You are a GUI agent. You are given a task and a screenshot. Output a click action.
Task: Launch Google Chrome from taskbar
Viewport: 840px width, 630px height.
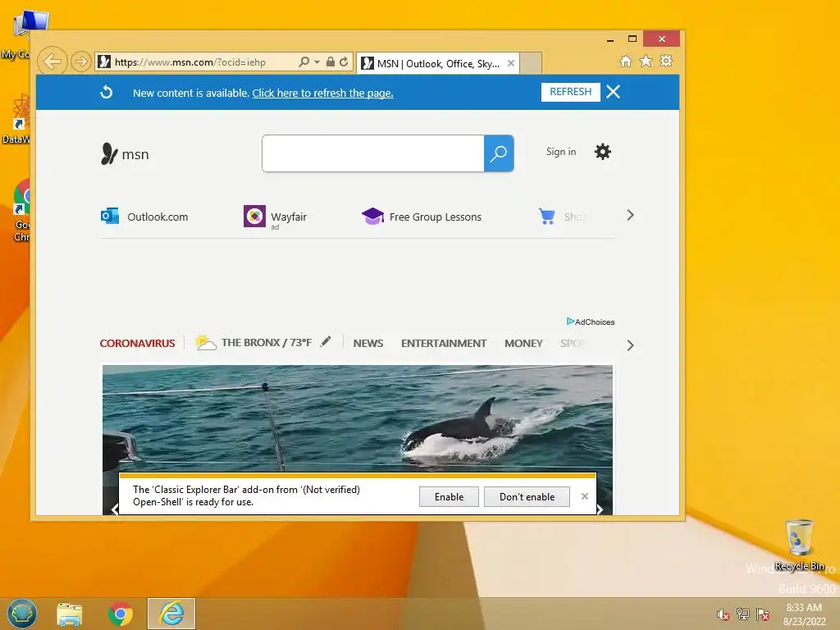(121, 614)
